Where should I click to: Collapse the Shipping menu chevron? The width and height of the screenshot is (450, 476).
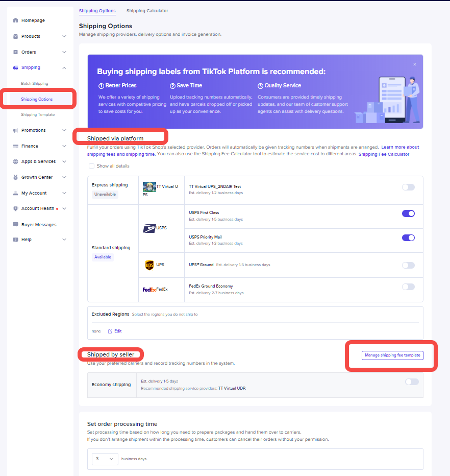tap(64, 68)
